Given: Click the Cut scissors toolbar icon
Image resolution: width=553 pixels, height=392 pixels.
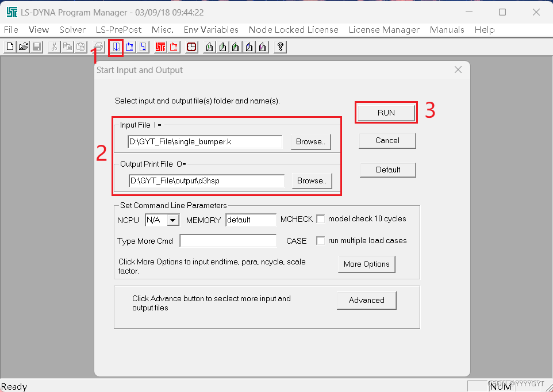Looking at the screenshot, I should pyautogui.click(x=54, y=47).
